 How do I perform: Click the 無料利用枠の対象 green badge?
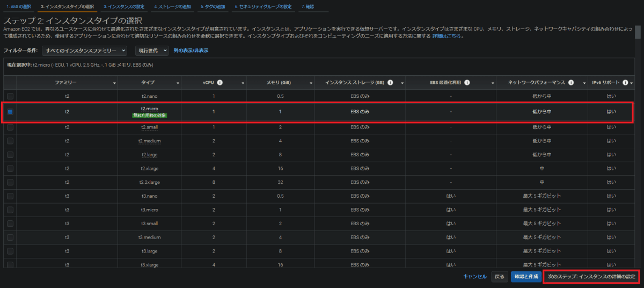150,115
